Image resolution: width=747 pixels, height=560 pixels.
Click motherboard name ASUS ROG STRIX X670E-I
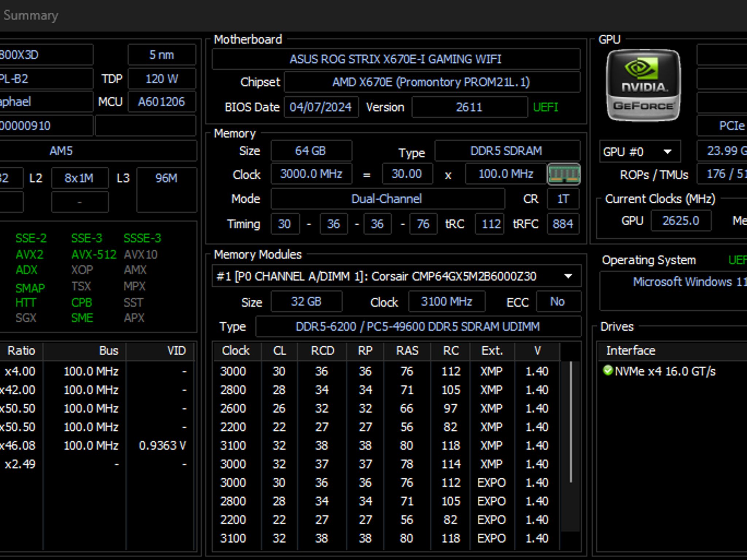[396, 59]
